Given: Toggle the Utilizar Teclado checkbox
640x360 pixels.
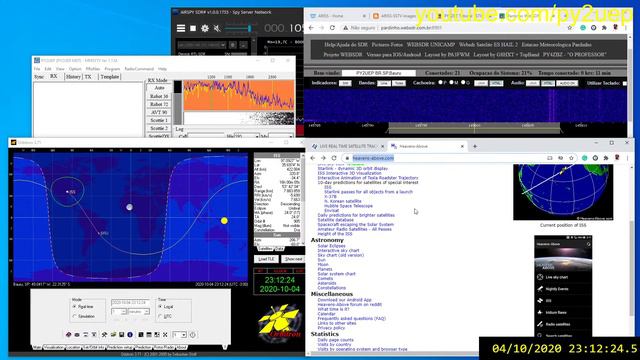Looking at the screenshot, I should [x=624, y=83].
